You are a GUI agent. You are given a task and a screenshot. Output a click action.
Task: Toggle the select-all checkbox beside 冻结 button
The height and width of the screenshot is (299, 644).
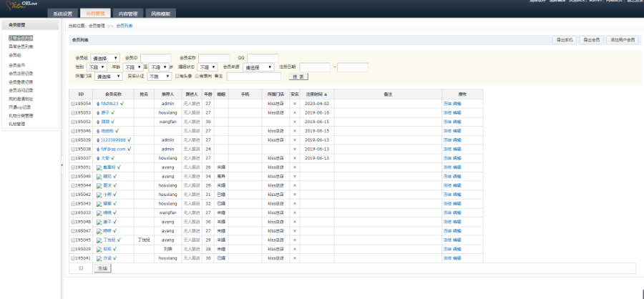click(x=81, y=268)
